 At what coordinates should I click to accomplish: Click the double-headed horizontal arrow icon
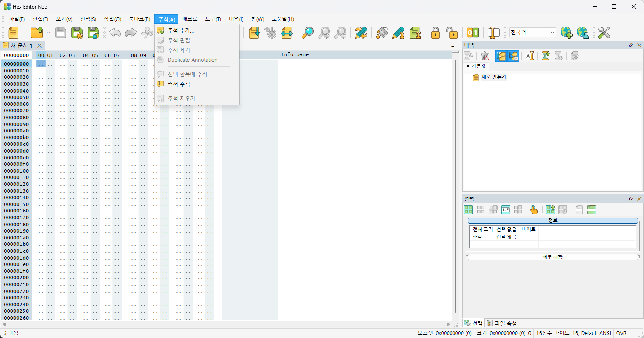[286, 33]
